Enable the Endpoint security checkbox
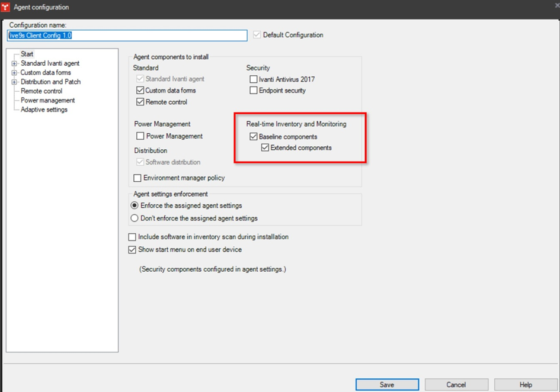Viewport: 560px width, 392px height. 254,91
